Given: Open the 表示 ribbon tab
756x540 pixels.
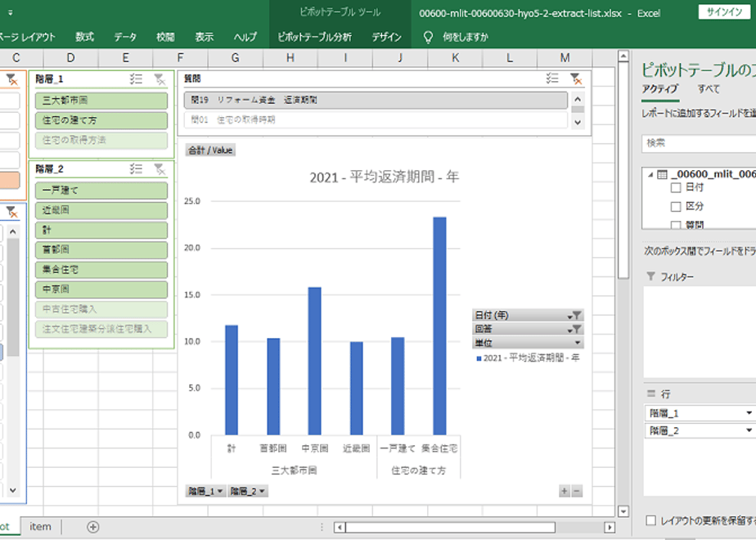Looking at the screenshot, I should [x=205, y=37].
